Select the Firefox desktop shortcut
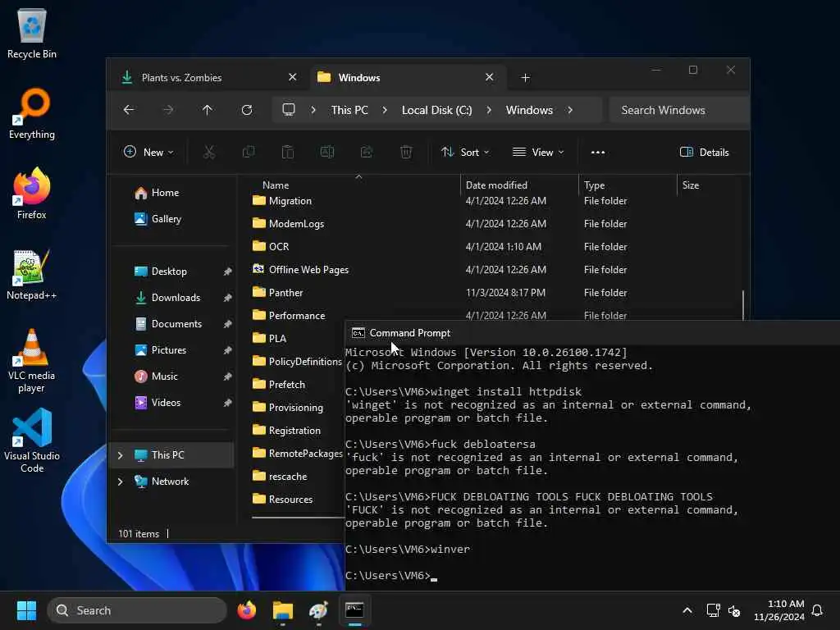840x630 pixels. [x=32, y=194]
